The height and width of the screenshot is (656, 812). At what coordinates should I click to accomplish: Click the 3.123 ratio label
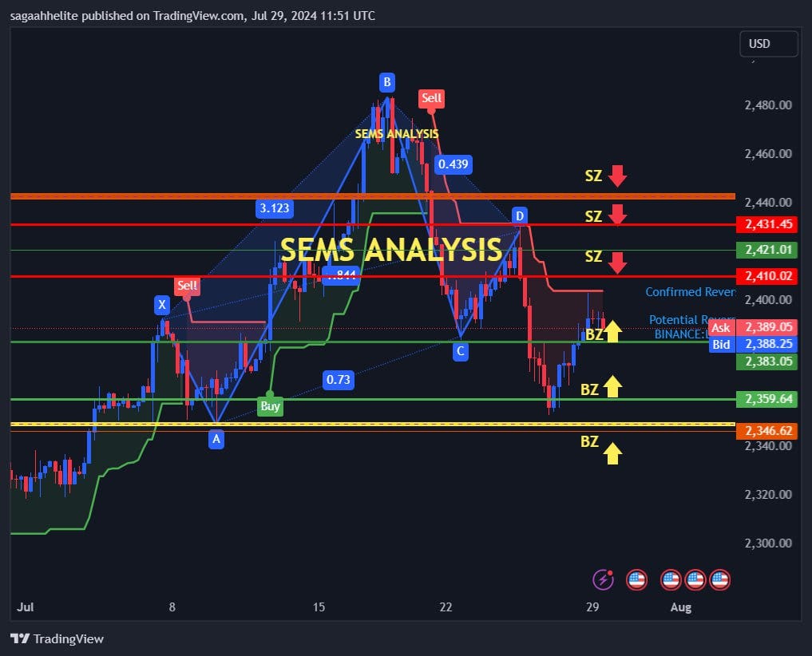pyautogui.click(x=274, y=208)
